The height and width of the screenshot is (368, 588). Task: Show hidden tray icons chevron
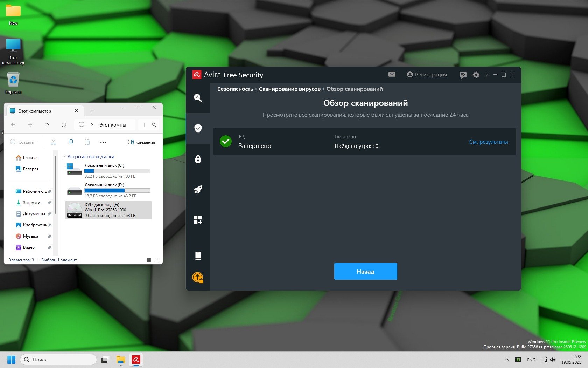tap(506, 360)
